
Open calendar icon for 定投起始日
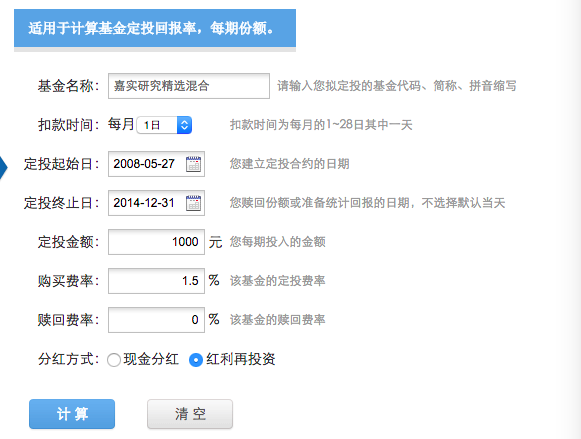point(193,164)
